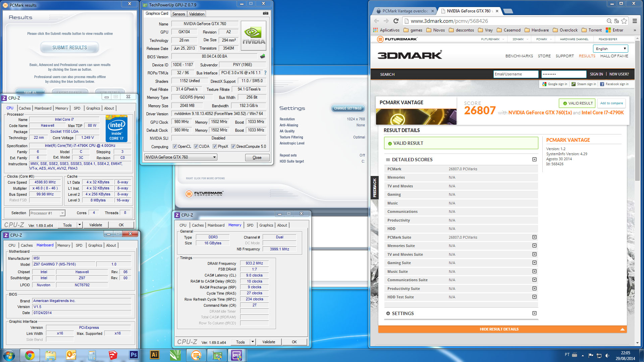
Task: Open the Feedback side tab
Action: (x=375, y=187)
